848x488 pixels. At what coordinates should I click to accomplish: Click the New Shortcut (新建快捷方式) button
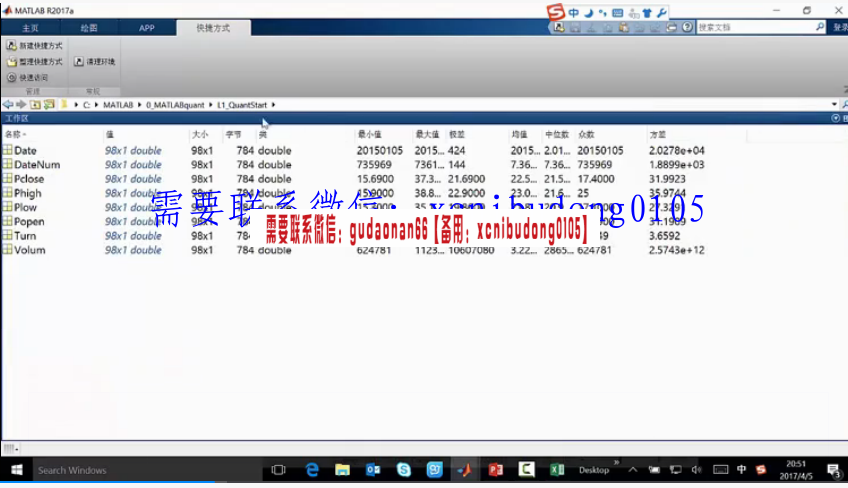click(35, 46)
